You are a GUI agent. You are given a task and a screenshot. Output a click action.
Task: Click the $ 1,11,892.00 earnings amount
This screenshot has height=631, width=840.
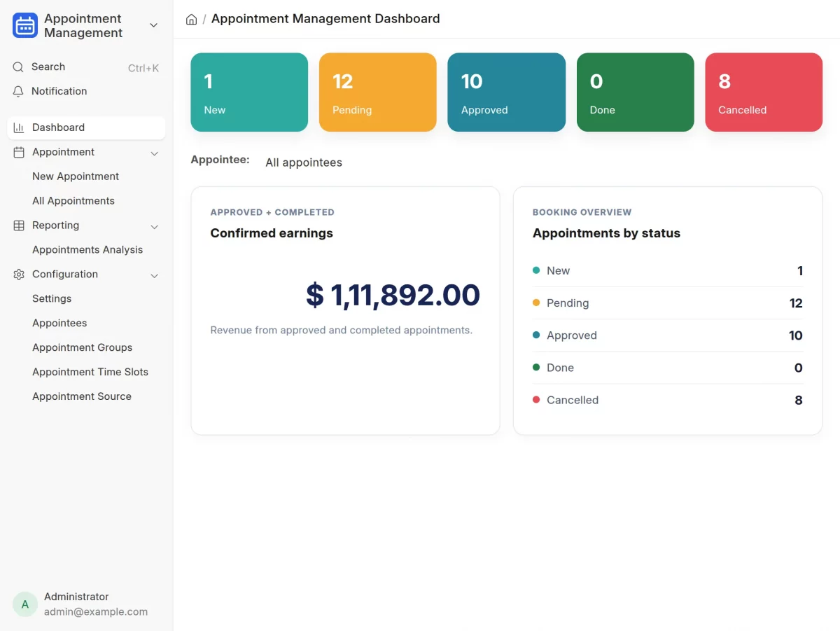[x=393, y=296]
